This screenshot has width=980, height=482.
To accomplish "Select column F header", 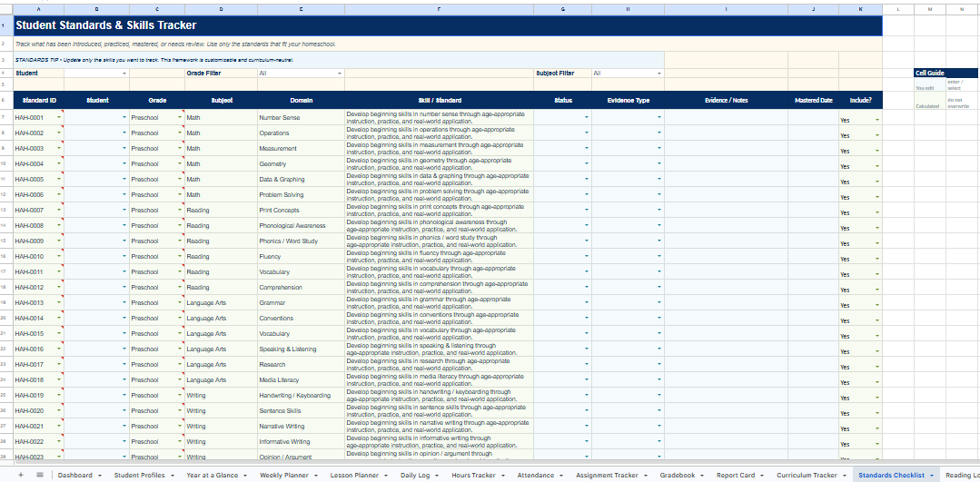I will coord(439,9).
